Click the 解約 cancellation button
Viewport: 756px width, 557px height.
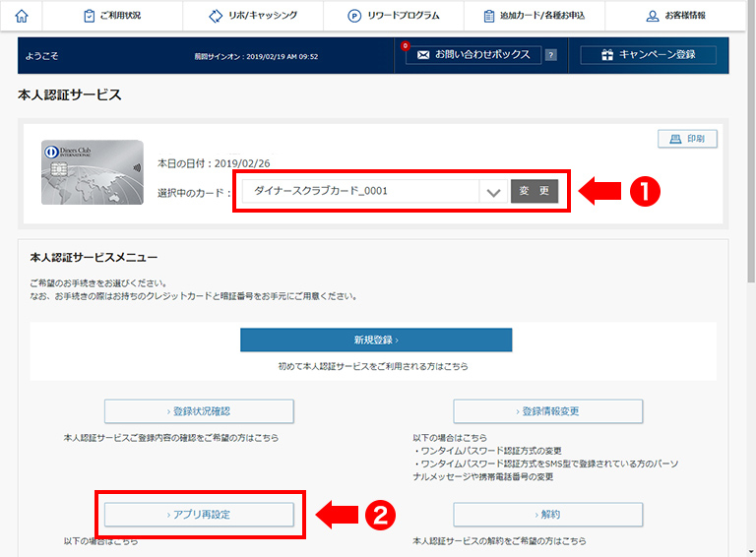[x=548, y=515]
